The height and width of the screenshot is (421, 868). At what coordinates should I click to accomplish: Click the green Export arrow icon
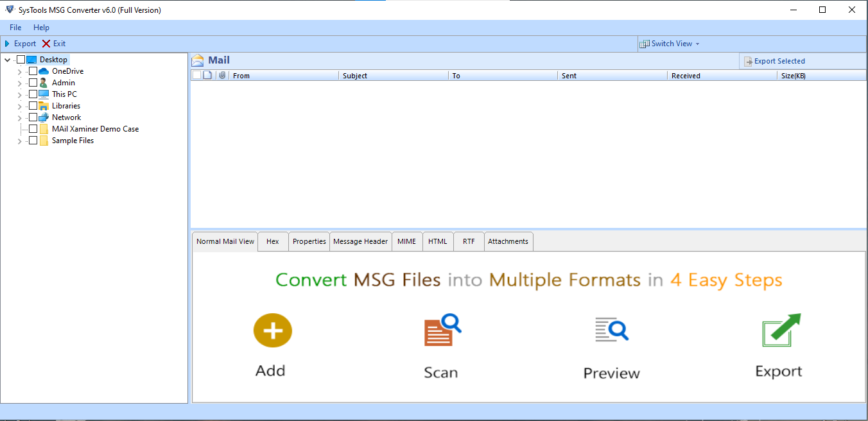click(x=781, y=330)
